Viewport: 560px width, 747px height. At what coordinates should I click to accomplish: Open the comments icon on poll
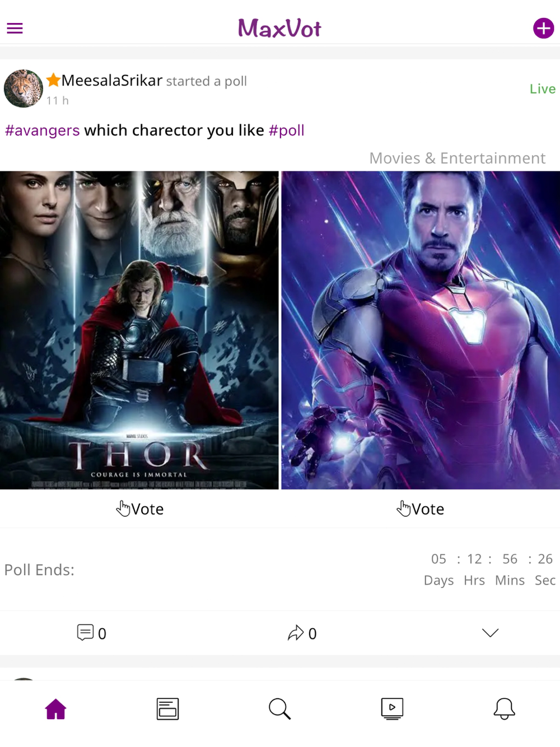pyautogui.click(x=85, y=633)
